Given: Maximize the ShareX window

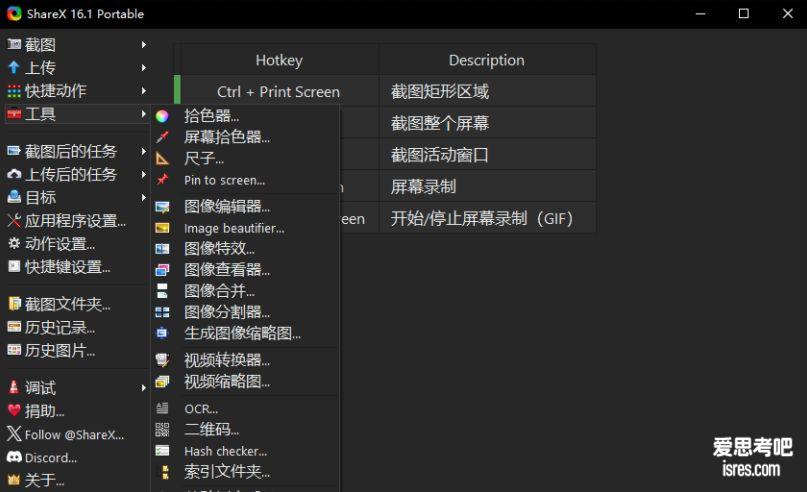Looking at the screenshot, I should click(x=744, y=13).
